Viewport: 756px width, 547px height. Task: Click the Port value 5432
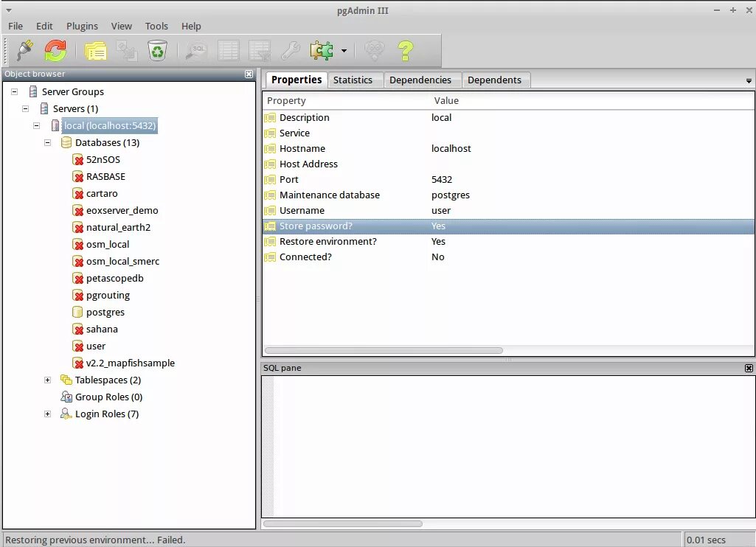pyautogui.click(x=442, y=179)
